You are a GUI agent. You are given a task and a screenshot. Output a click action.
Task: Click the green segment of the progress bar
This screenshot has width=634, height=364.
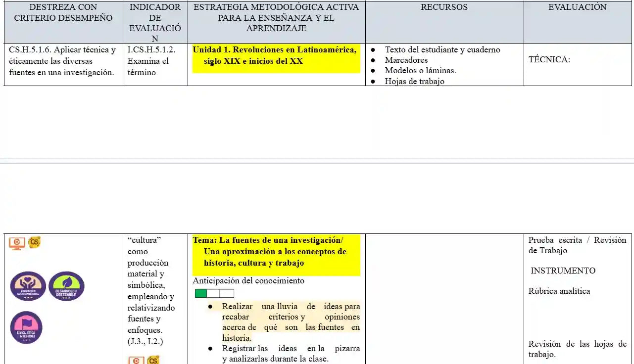(201, 293)
